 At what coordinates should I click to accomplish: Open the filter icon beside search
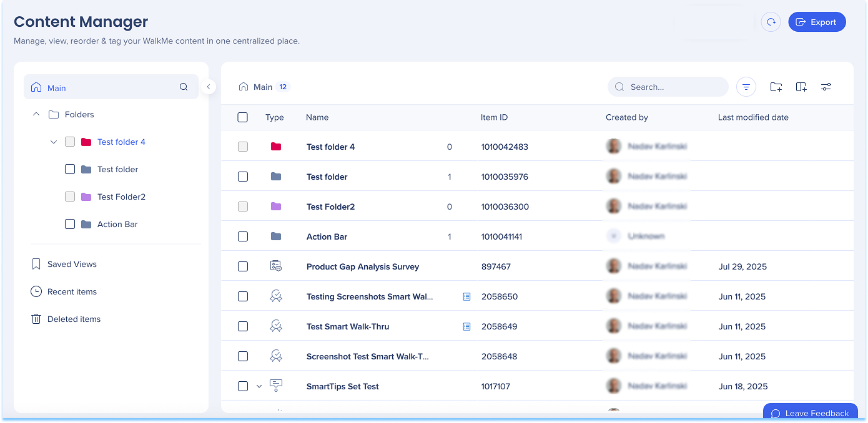tap(746, 87)
